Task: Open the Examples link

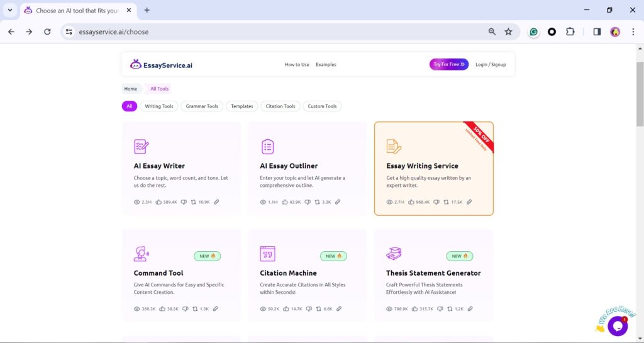Action: (x=326, y=64)
